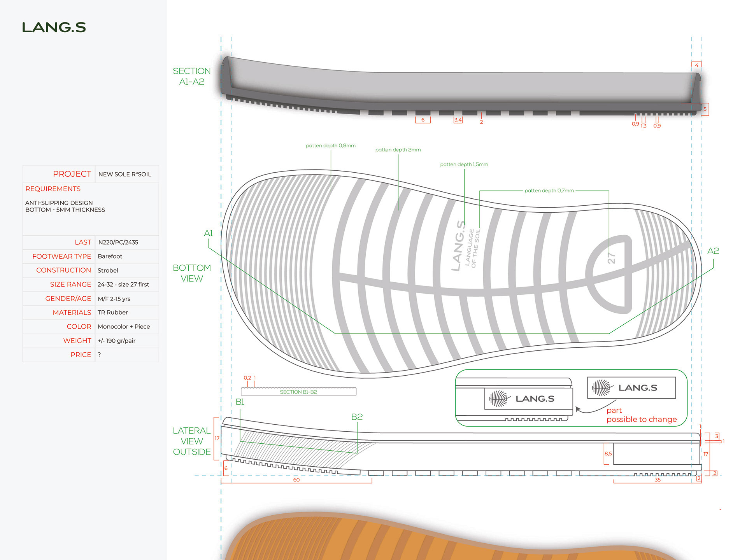This screenshot has width=747, height=560.
Task: Click the 'patten depth 2mm' annotation
Action: tap(398, 150)
